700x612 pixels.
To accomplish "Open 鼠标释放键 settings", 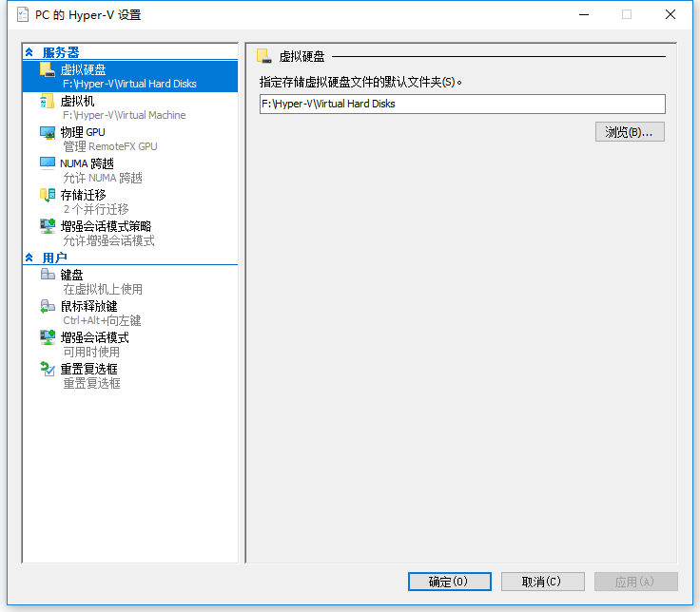I will (130, 313).
